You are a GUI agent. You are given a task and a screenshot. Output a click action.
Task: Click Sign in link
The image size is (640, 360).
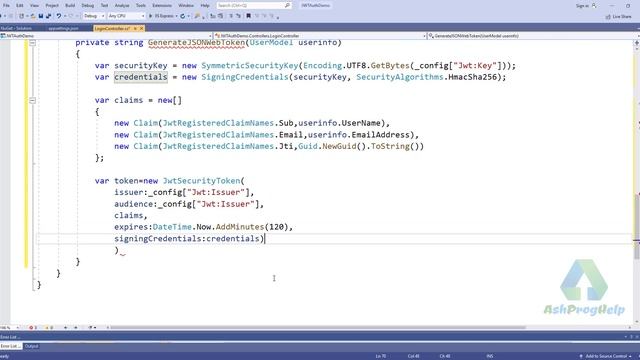click(582, 6)
